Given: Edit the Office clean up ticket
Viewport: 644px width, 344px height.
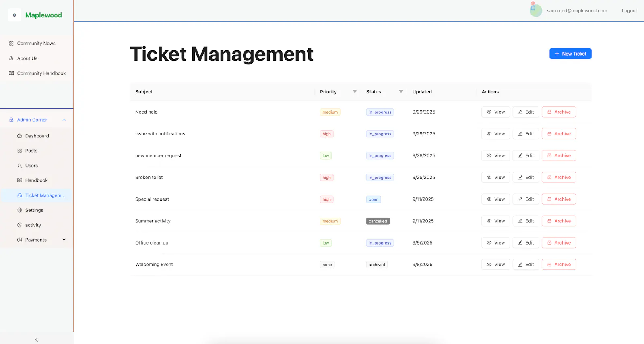Looking at the screenshot, I should pos(526,243).
